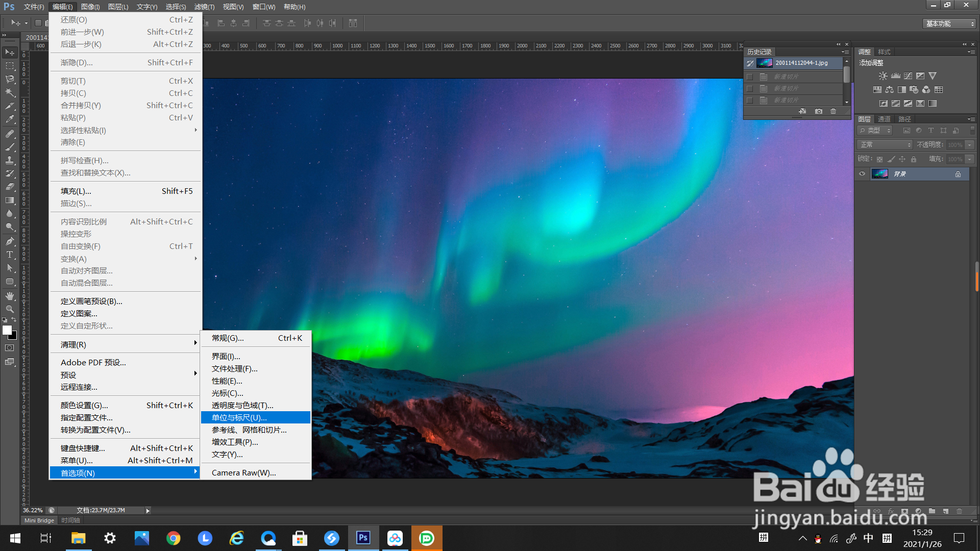
Task: Toggle the lock transparent pixels option
Action: pos(879,159)
